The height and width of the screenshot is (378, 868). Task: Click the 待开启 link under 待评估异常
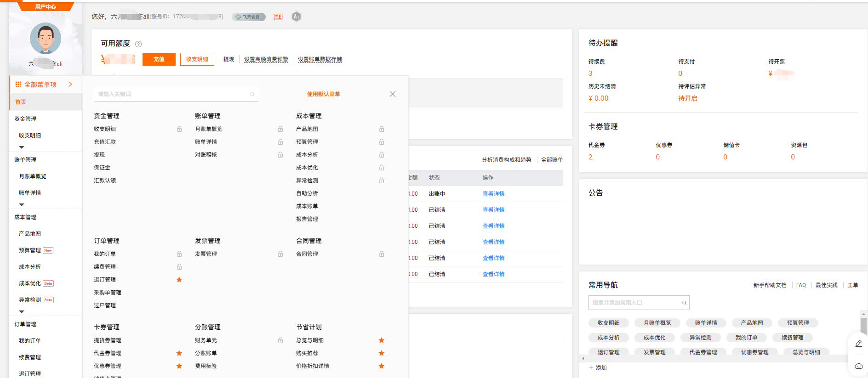688,98
